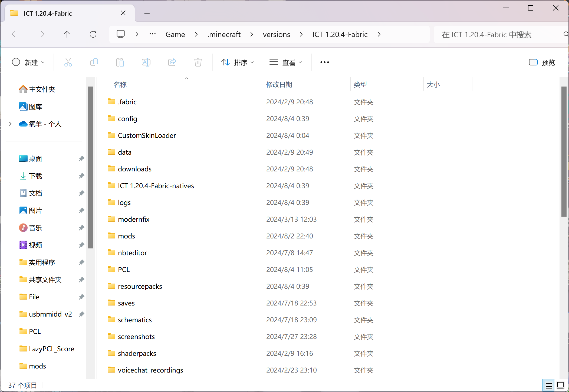Click the Paste clipboard icon
569x392 pixels.
(120, 62)
